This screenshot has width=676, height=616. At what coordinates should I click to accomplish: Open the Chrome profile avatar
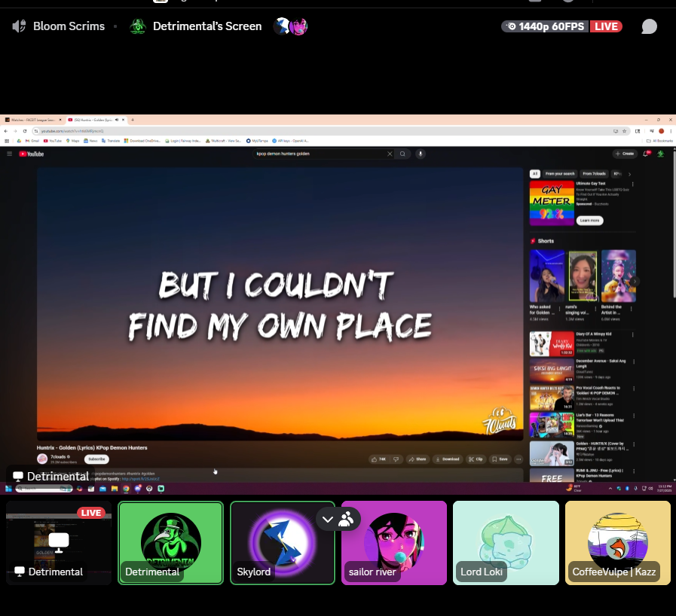(661, 131)
